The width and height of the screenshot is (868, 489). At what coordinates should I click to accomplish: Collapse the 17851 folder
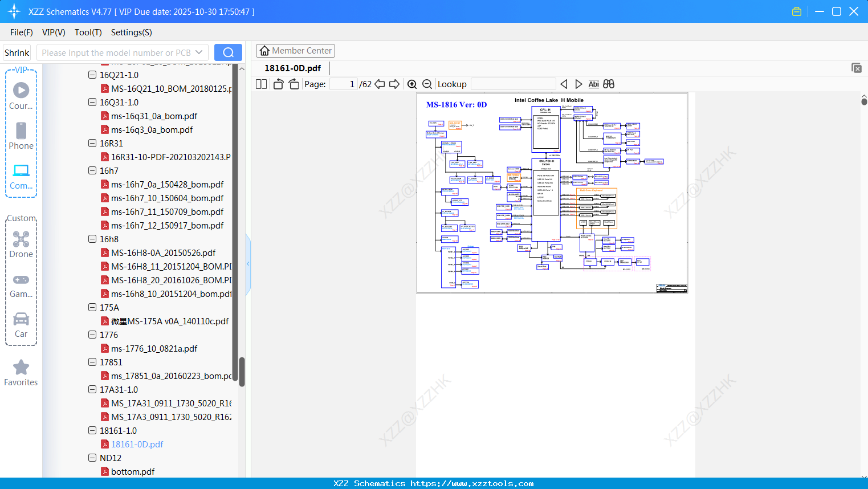(x=92, y=362)
